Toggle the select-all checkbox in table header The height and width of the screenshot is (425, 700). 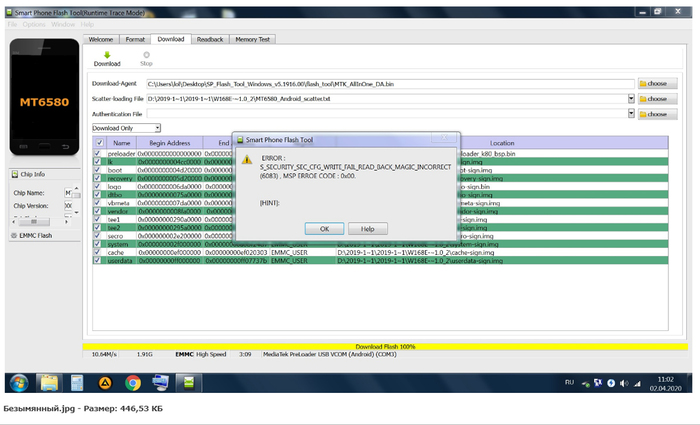click(x=100, y=143)
